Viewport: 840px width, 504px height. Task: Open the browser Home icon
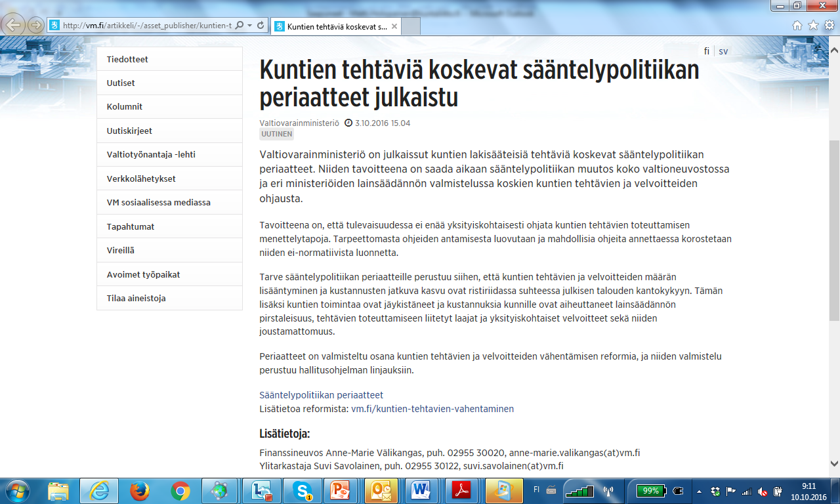(797, 26)
